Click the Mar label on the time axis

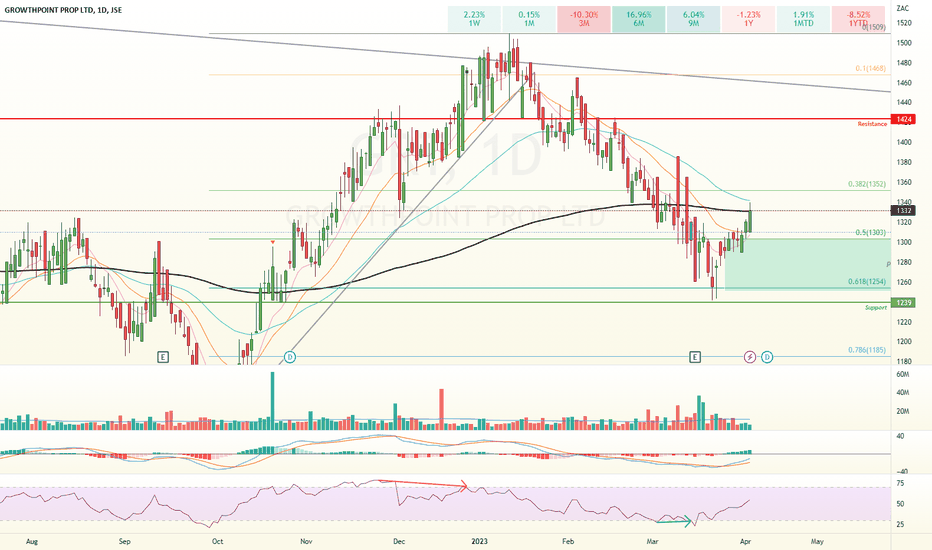coord(653,541)
